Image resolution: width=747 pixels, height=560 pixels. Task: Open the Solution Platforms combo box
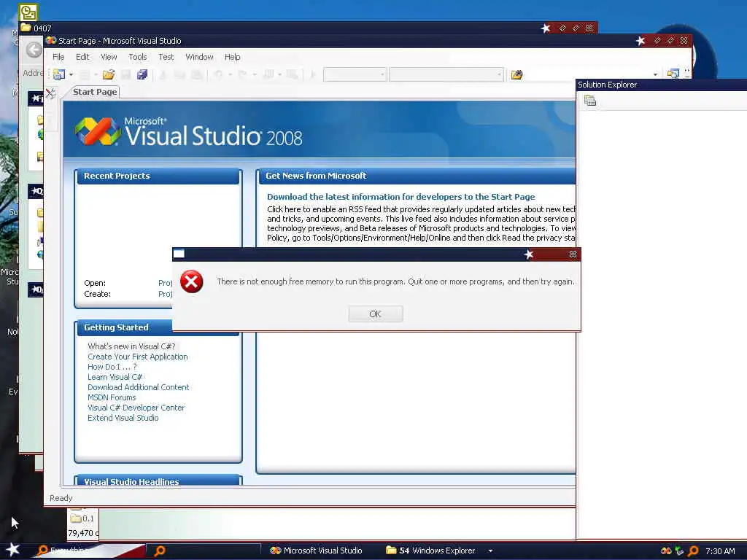pos(446,74)
